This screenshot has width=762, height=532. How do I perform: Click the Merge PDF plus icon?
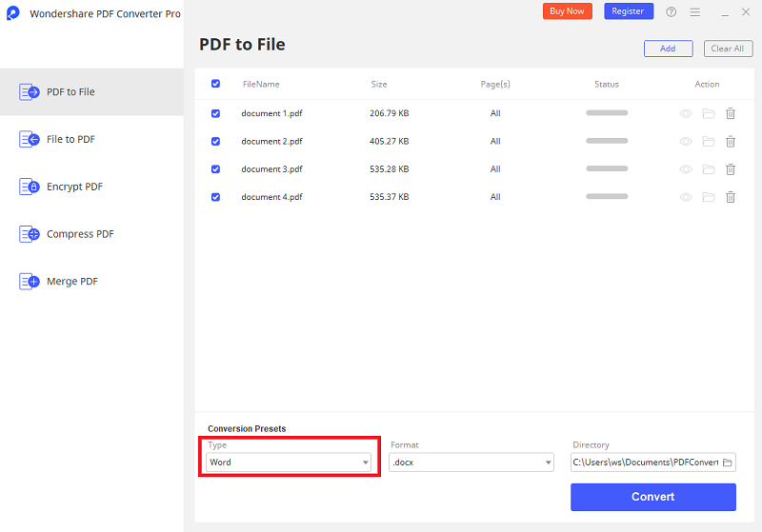pyautogui.click(x=30, y=282)
